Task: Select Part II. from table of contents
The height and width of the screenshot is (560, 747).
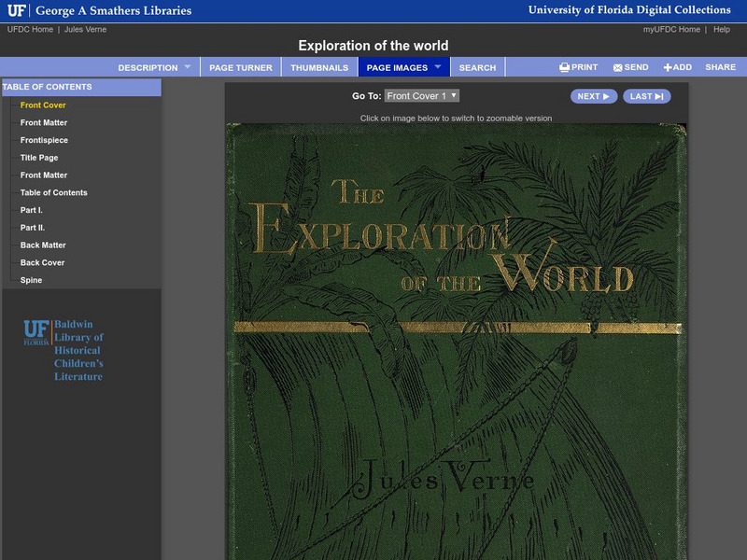Action: 31,228
